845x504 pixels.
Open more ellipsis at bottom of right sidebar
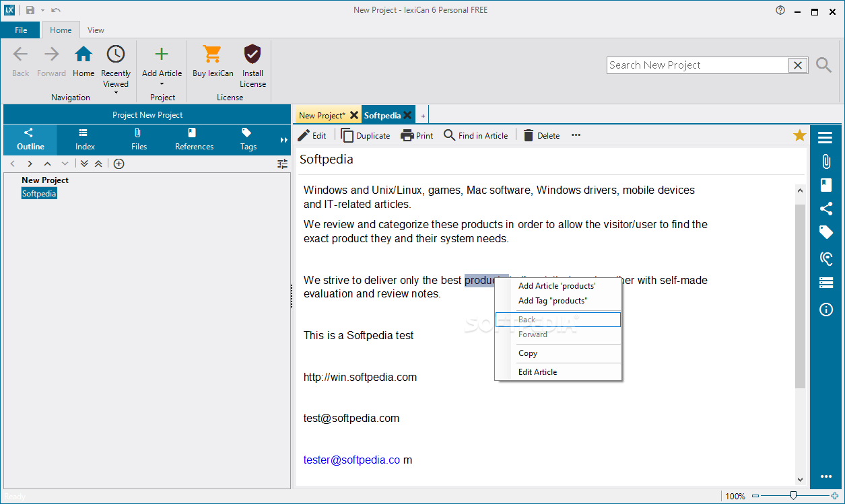(x=826, y=476)
